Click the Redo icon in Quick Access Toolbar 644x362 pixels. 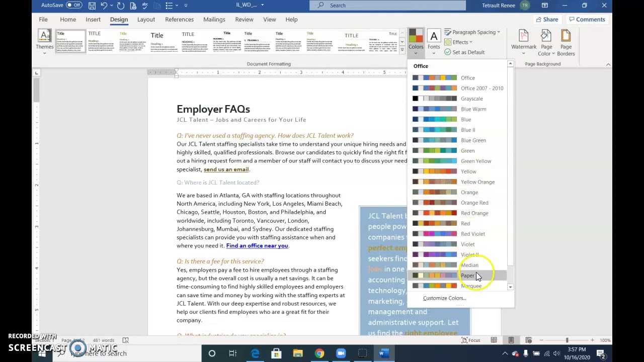(x=121, y=6)
